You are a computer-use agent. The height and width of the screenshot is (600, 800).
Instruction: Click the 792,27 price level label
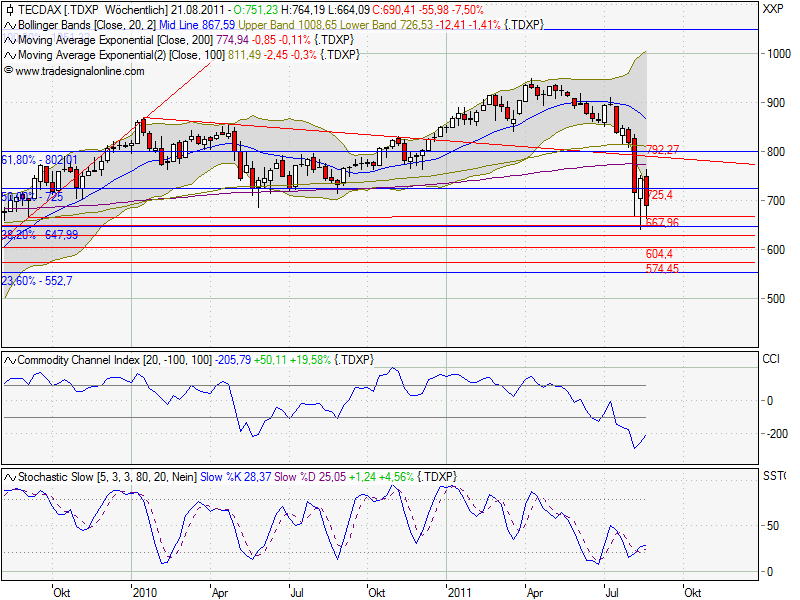[x=662, y=149]
